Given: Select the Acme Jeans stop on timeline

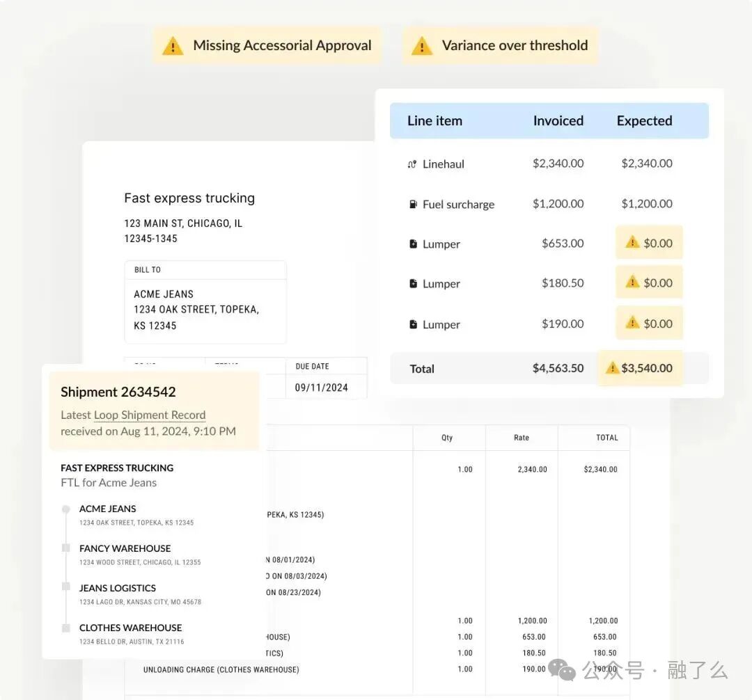Looking at the screenshot, I should click(108, 509).
